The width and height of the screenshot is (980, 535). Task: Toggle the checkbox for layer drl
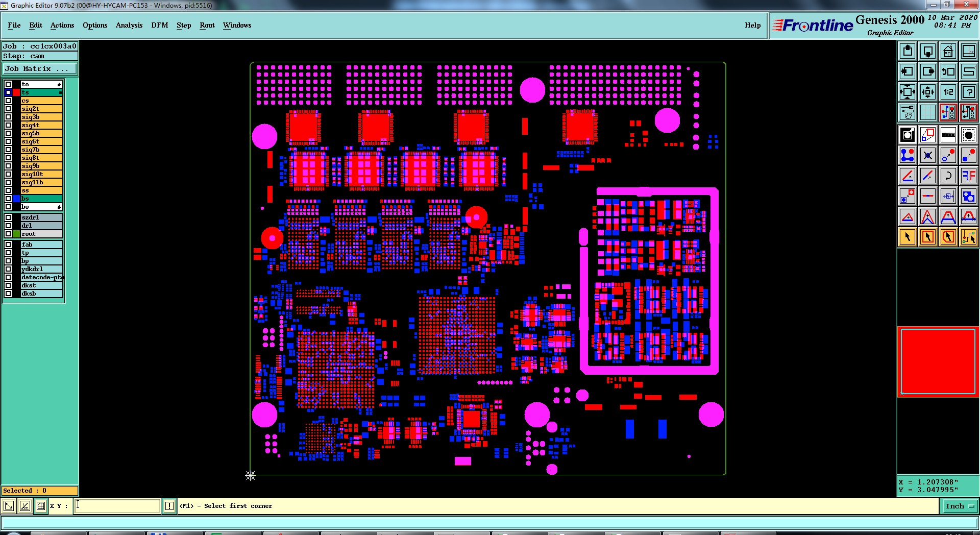click(8, 226)
